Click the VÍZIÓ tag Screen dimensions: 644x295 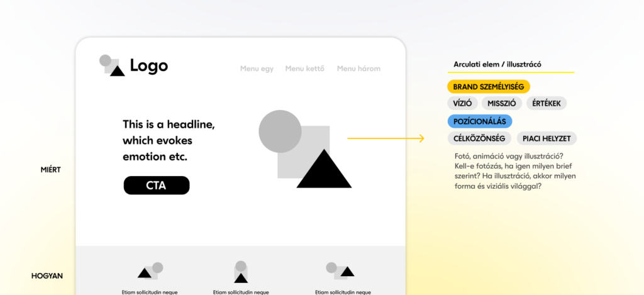[462, 103]
